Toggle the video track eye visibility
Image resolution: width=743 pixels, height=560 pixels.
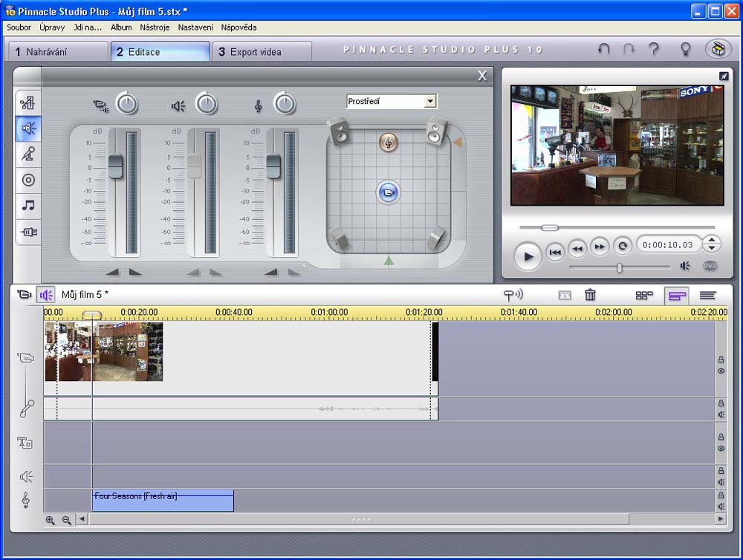[721, 371]
